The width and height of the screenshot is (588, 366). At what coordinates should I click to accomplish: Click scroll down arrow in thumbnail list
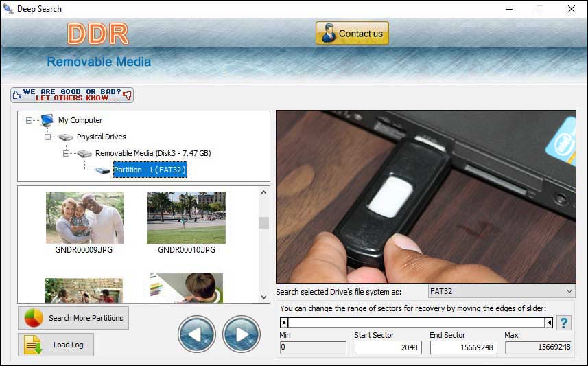(x=263, y=297)
